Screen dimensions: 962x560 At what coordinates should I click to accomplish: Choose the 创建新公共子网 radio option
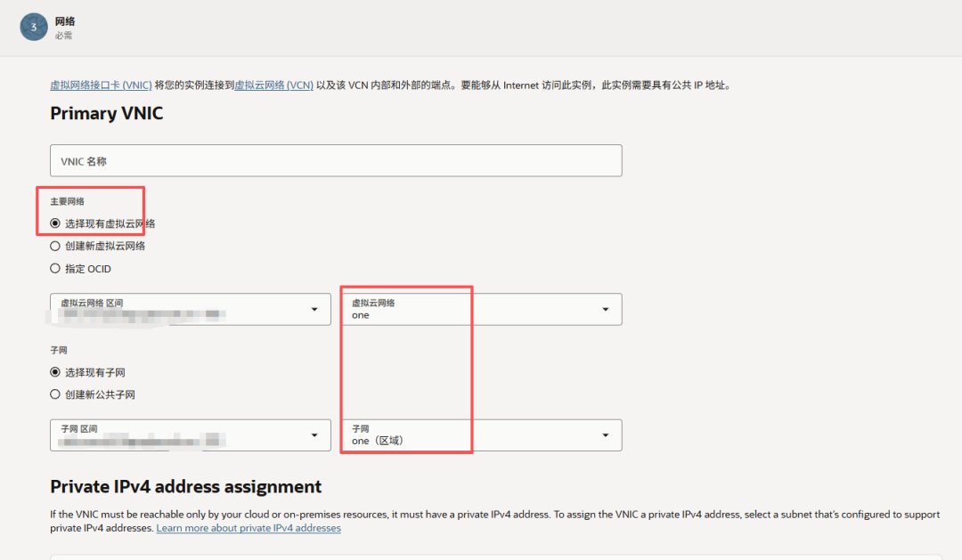click(x=55, y=394)
